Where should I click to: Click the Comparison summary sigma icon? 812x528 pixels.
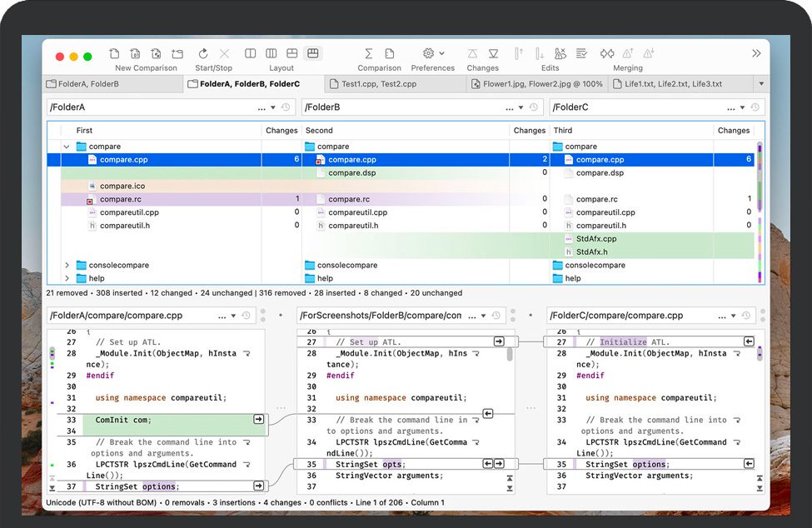click(369, 53)
